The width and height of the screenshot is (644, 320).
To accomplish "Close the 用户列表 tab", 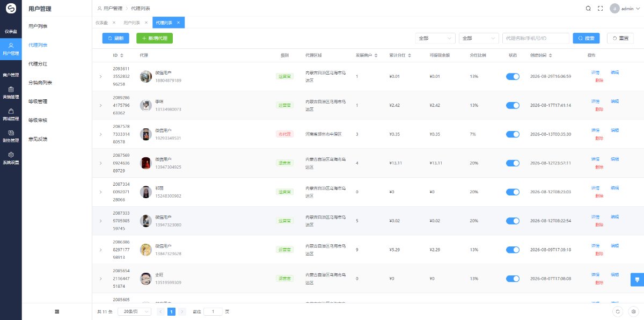I will pyautogui.click(x=146, y=23).
